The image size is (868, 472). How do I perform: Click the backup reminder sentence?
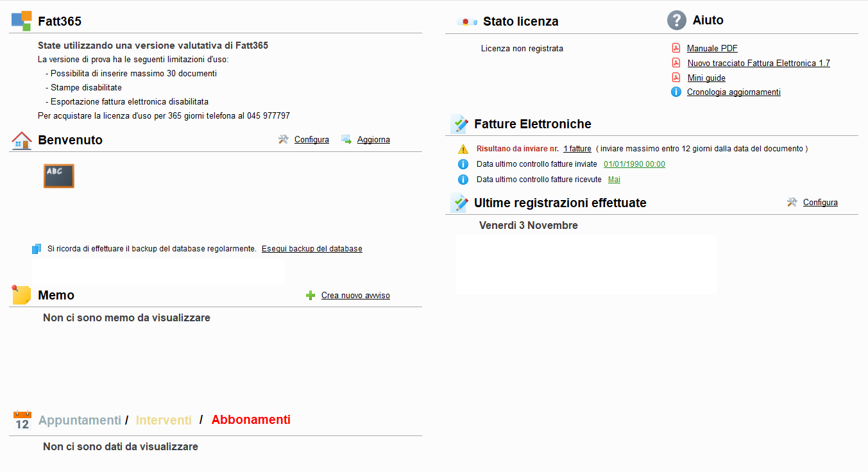152,249
